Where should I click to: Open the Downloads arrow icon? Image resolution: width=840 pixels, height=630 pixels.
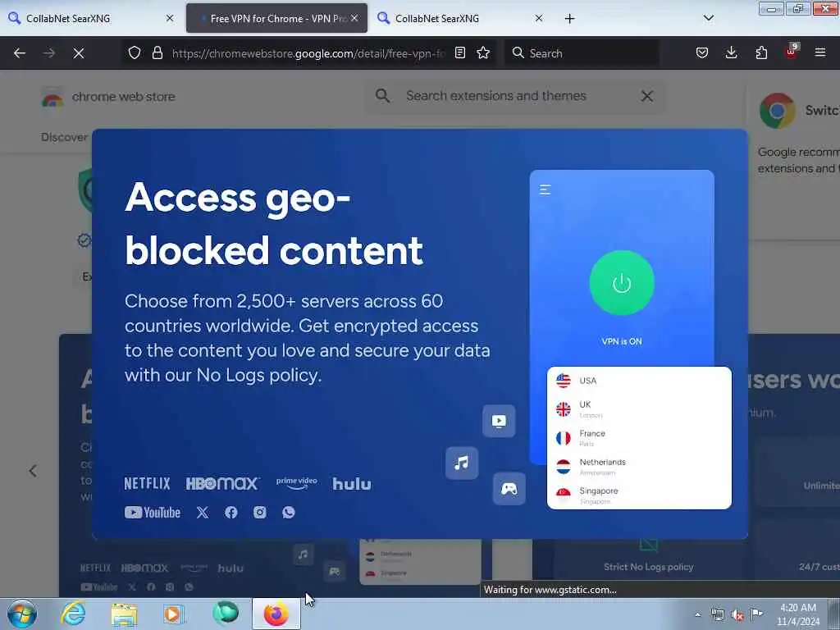(731, 52)
